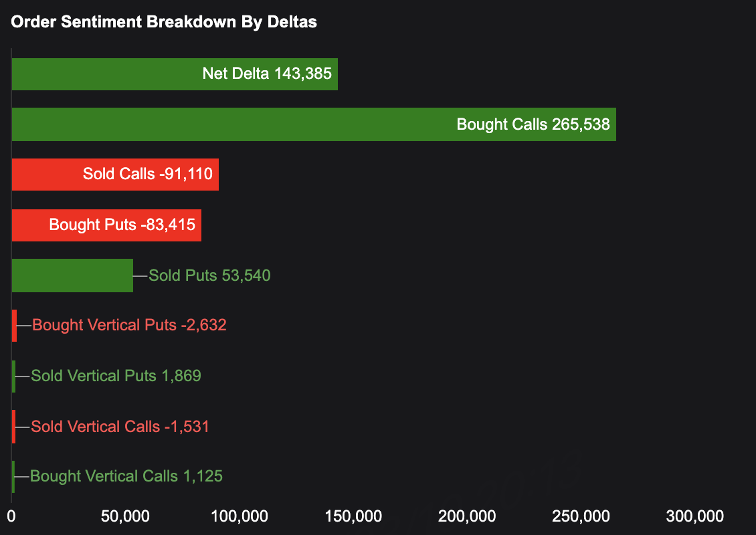The width and height of the screenshot is (756, 535).
Task: Click the thin green Bought Vertical Calls bar
Action: pyautogui.click(x=13, y=477)
